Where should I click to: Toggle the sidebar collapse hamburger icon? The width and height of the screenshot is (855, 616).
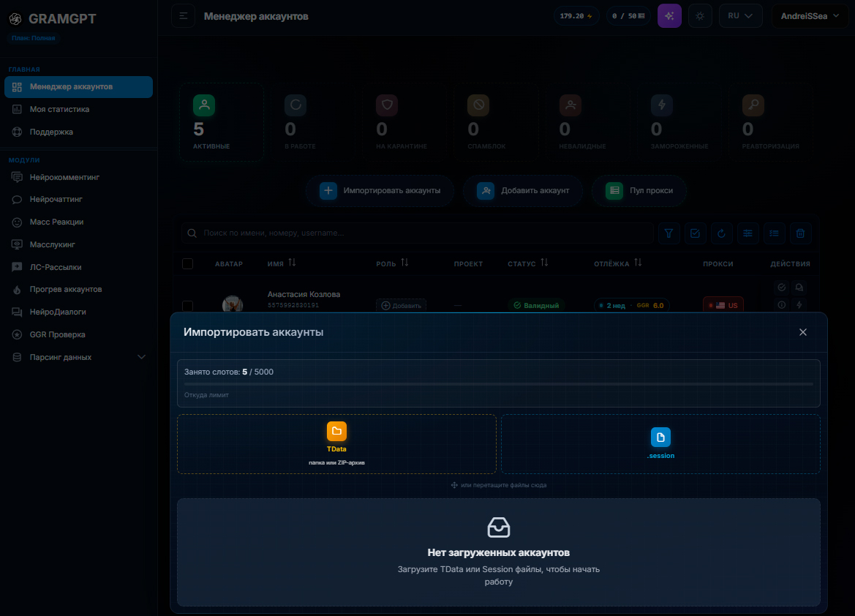183,16
